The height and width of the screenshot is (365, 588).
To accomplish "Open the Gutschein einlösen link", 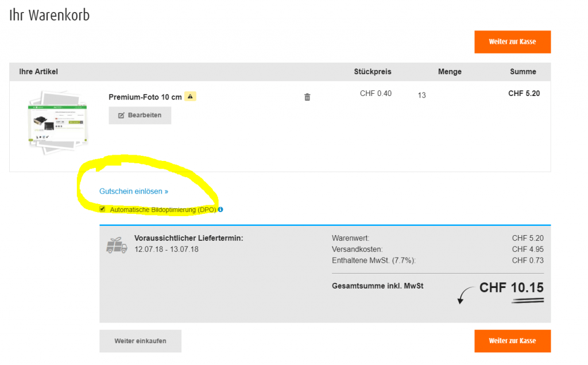I will 134,191.
